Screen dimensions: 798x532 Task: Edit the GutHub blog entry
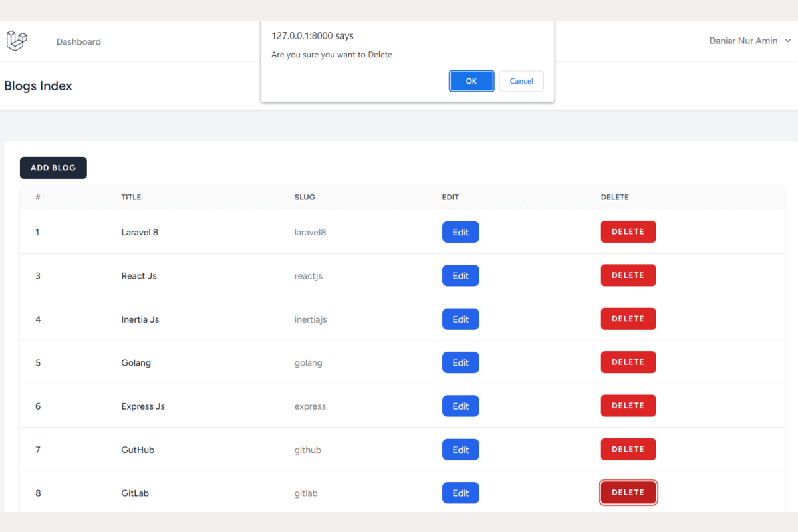coord(460,450)
